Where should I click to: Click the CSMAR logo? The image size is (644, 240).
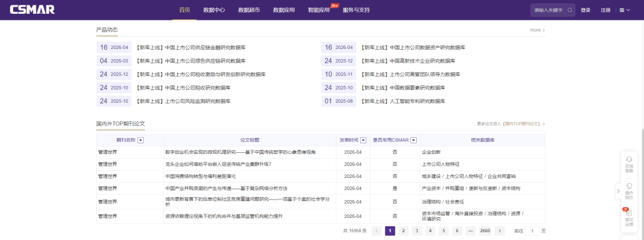(32, 10)
